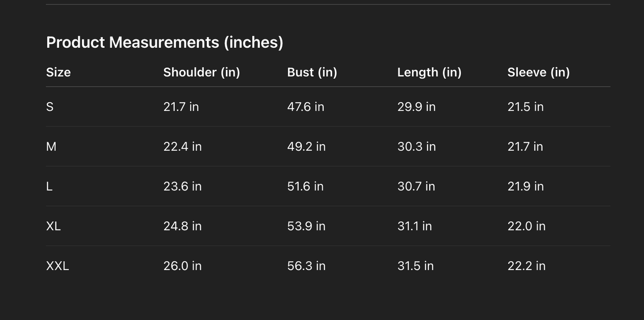This screenshot has height=320, width=644.
Task: Select the Length (in) column header
Action: (429, 72)
